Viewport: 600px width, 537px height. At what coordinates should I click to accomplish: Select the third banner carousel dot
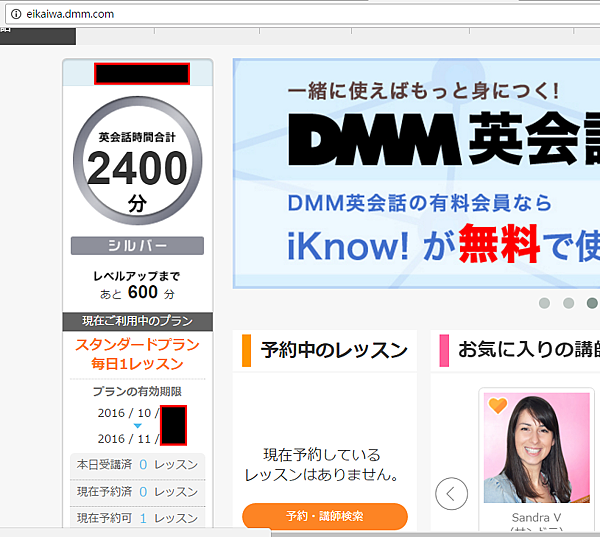pyautogui.click(x=592, y=303)
